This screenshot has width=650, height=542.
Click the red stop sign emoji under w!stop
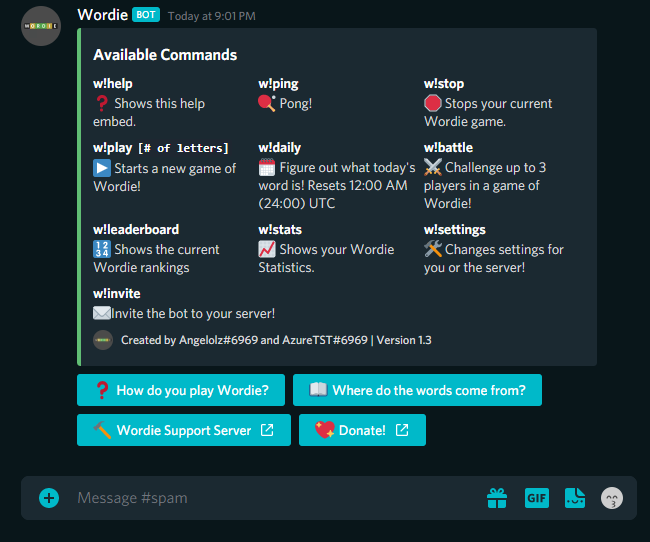[432, 103]
